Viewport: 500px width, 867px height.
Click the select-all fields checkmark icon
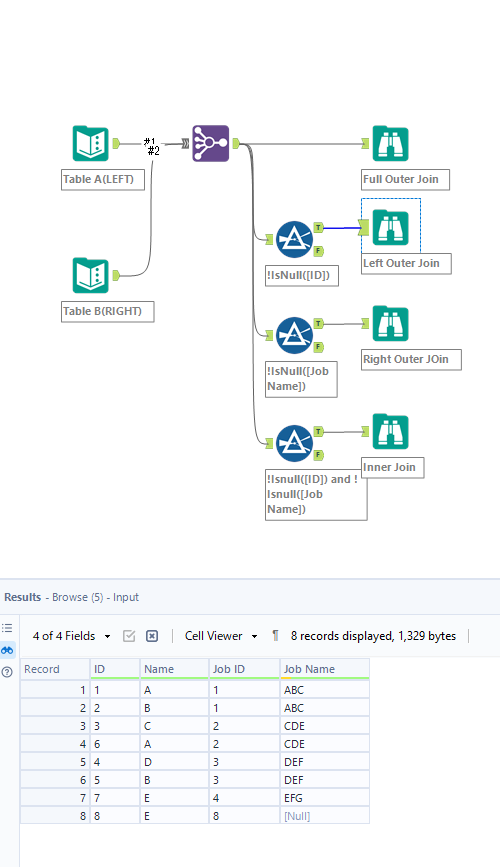[x=129, y=636]
